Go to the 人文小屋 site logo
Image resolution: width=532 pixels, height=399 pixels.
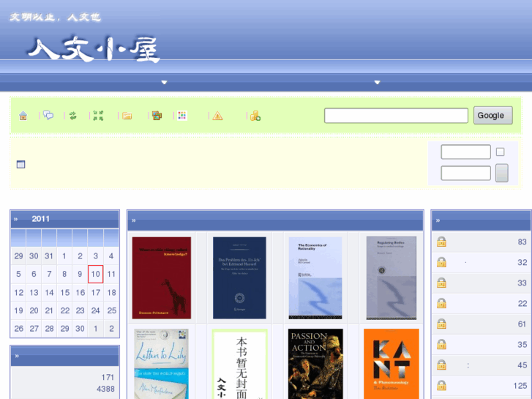(94, 50)
